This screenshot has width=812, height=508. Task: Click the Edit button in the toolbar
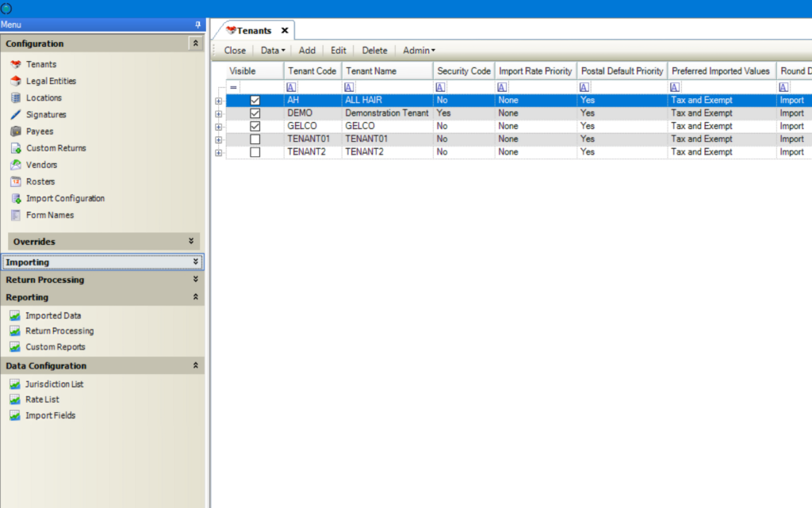(x=338, y=50)
